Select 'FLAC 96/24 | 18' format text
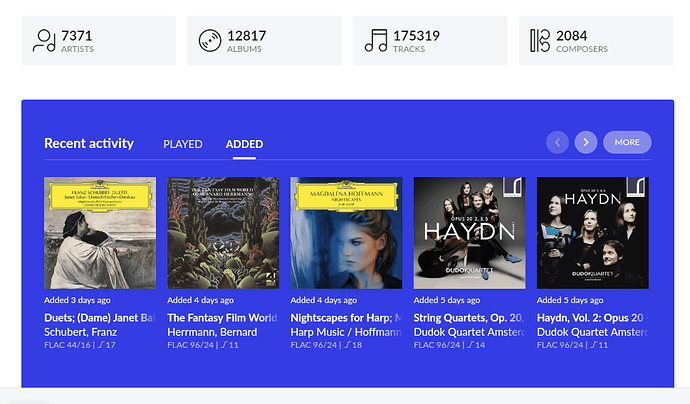The image size is (690, 404). (326, 345)
